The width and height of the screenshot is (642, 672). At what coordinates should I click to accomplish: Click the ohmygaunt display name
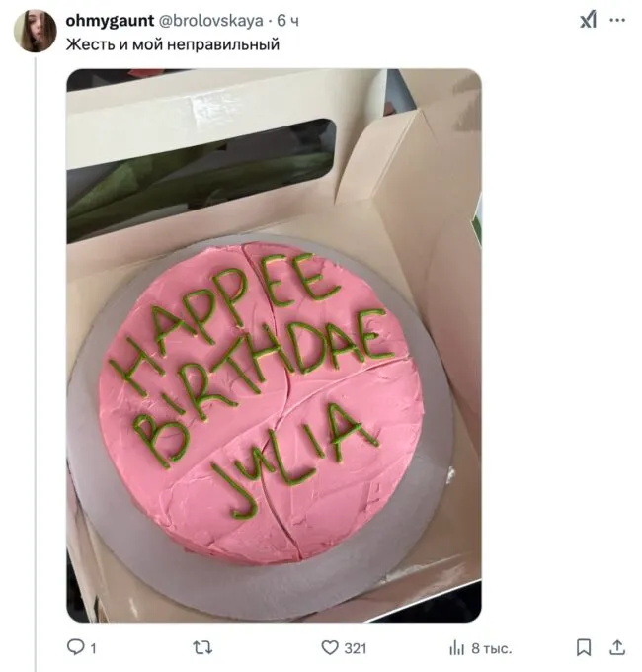[x=110, y=20]
